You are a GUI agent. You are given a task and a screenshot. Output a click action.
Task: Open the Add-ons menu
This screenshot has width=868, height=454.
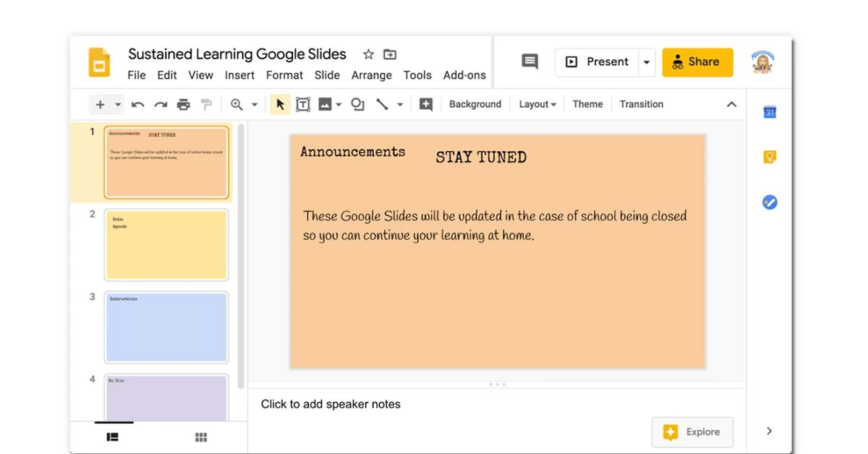point(464,74)
